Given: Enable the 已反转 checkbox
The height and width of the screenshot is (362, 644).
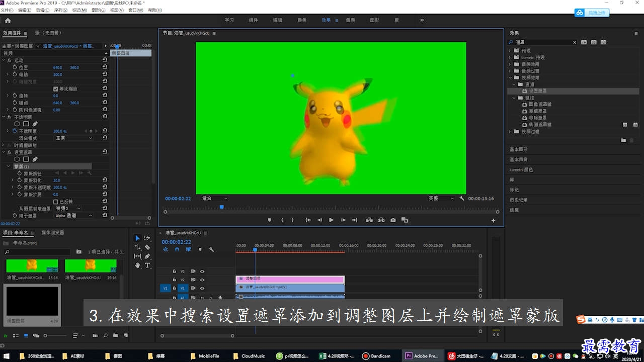Looking at the screenshot, I should coord(56,201).
